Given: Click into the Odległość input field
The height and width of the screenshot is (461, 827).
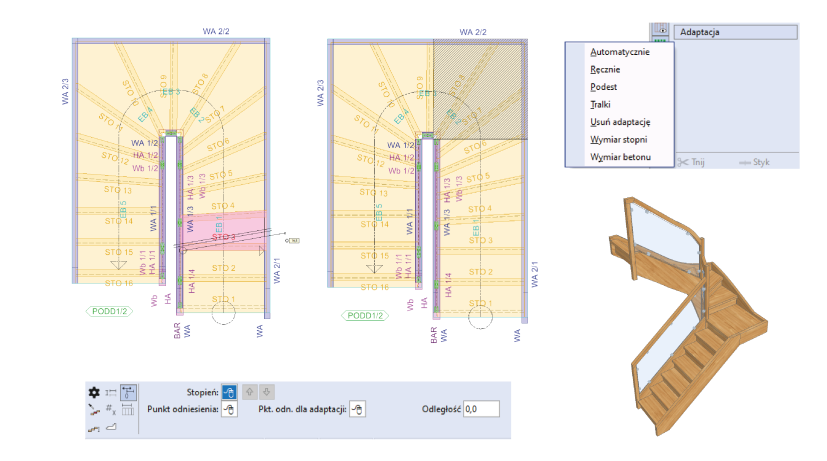Looking at the screenshot, I should pos(481,409).
